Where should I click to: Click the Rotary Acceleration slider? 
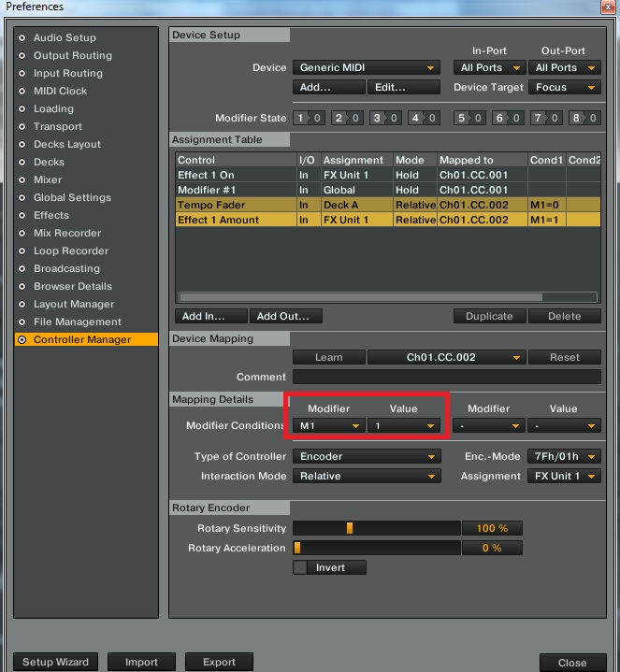pyautogui.click(x=377, y=548)
